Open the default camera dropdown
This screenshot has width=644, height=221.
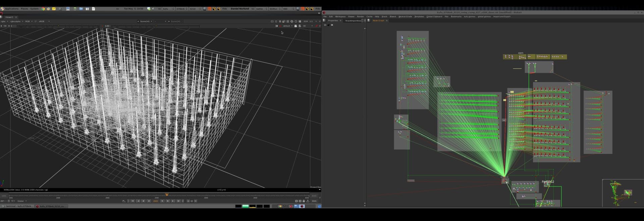[288, 26]
